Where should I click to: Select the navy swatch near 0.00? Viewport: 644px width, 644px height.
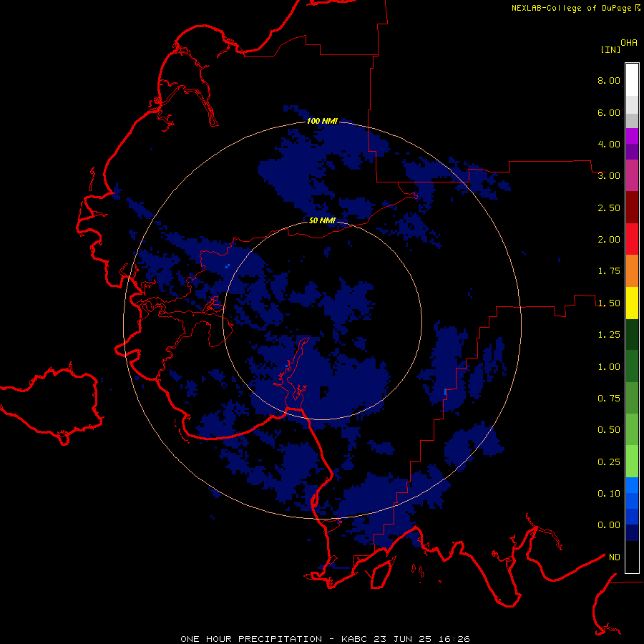click(x=632, y=533)
